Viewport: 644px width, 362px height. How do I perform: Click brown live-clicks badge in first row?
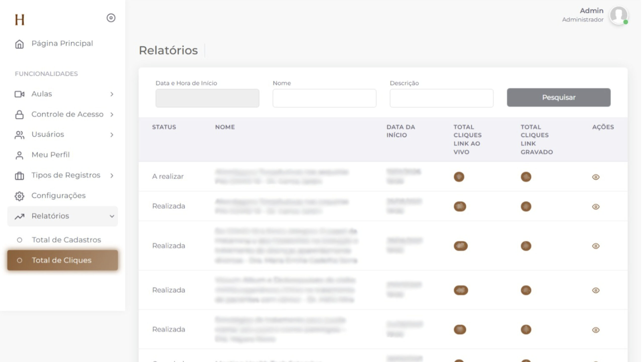459,177
